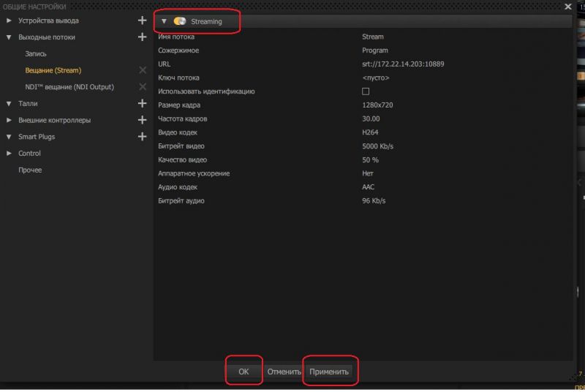Toggle the Streaming enable switch

pyautogui.click(x=180, y=21)
